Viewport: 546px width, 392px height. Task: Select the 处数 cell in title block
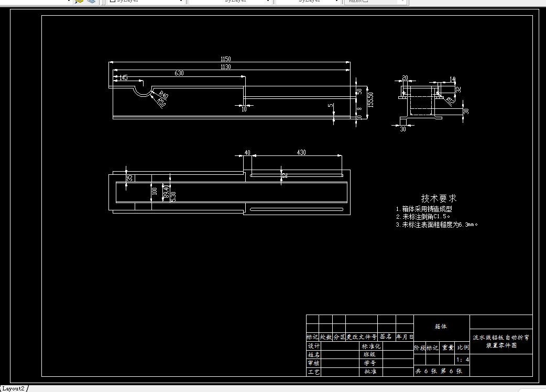pos(325,337)
